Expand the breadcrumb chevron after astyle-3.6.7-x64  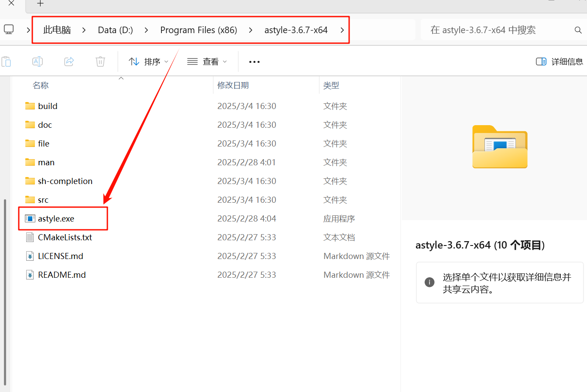(343, 30)
